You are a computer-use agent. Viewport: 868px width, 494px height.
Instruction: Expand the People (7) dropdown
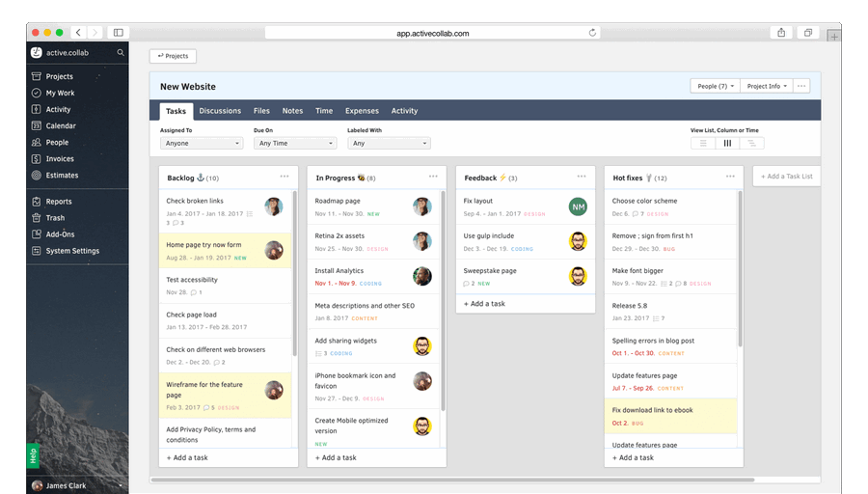pyautogui.click(x=716, y=86)
